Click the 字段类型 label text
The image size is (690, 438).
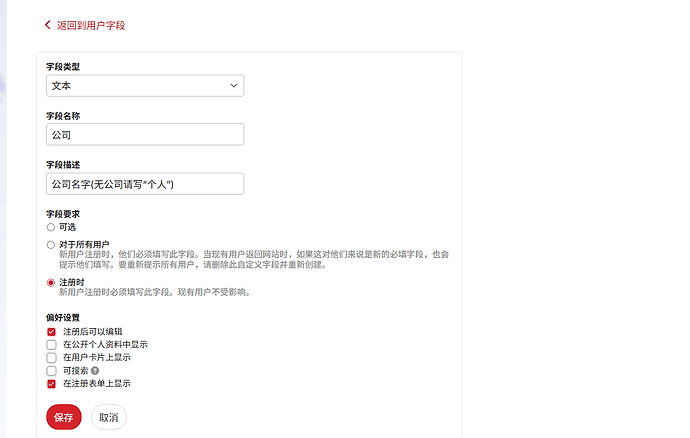pos(63,66)
